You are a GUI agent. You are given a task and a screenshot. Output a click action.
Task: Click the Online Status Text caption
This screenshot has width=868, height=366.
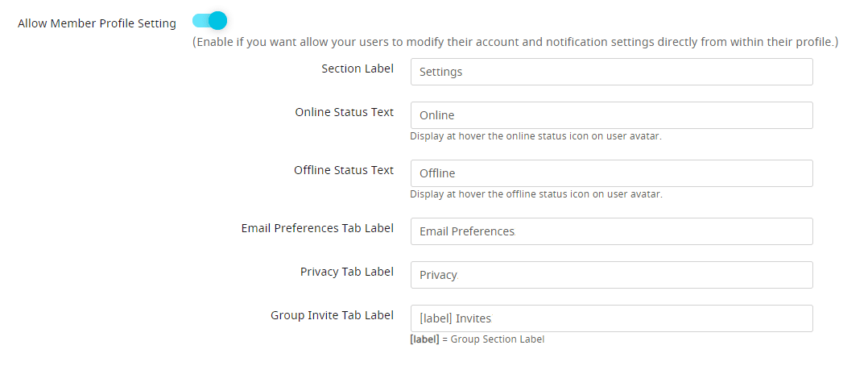click(345, 112)
